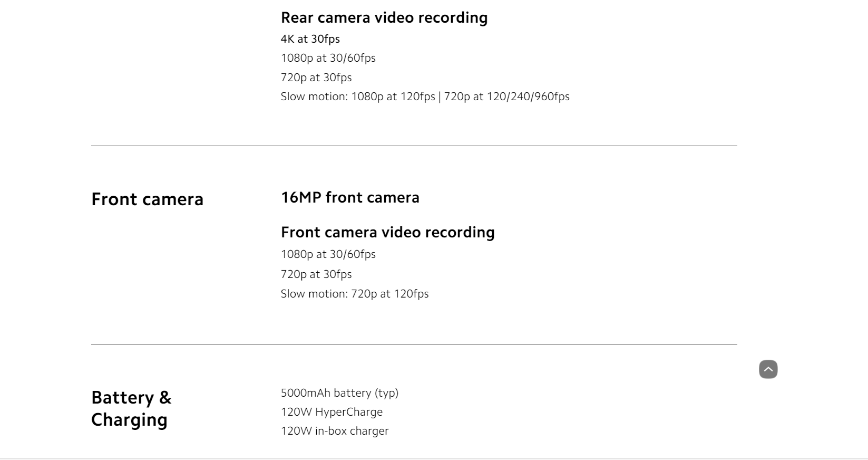Click the 5000mAh battery (typ) text
Screen dimensions: 868x460
339,393
